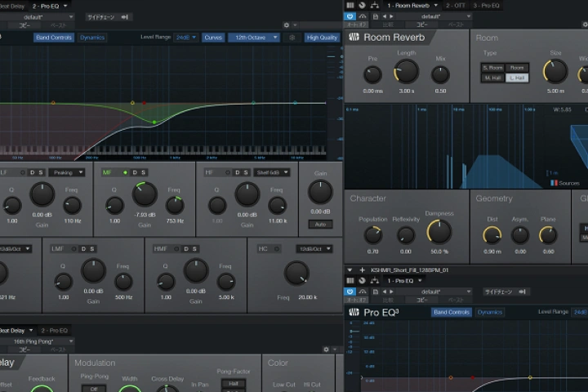Open the channel editor grid icon in lower Pro EQ window
Image resolution: width=588 pixels, height=392 pixels.
[x=350, y=281]
